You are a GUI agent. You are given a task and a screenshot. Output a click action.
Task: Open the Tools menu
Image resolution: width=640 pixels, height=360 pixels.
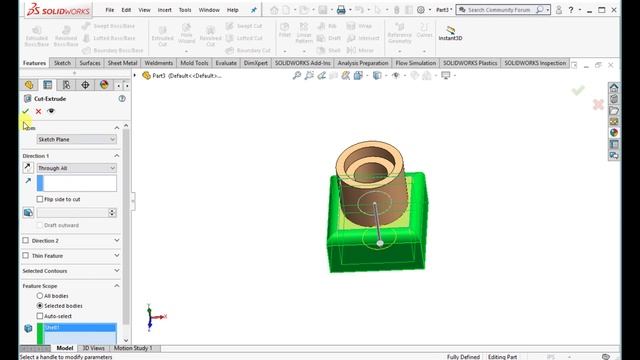pos(185,10)
